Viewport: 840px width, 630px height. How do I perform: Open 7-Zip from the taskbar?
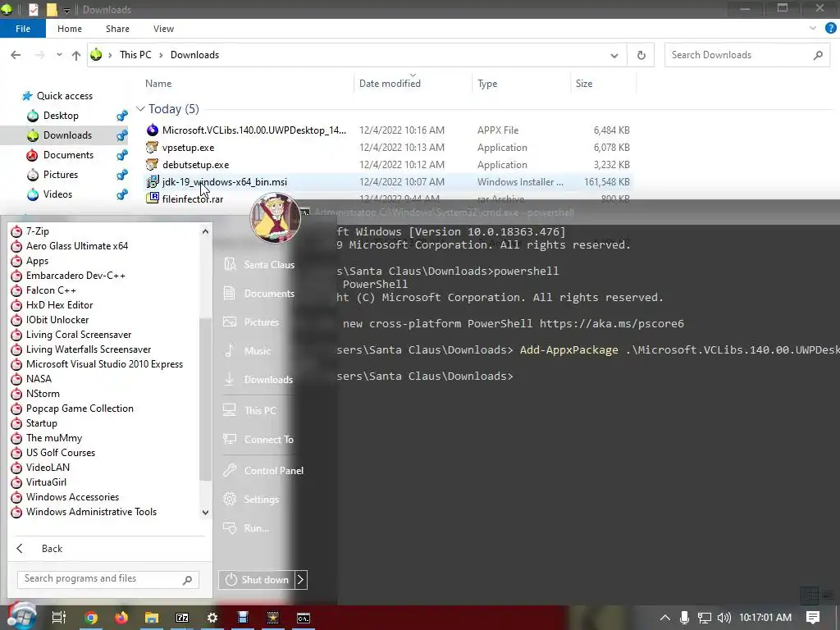click(182, 618)
